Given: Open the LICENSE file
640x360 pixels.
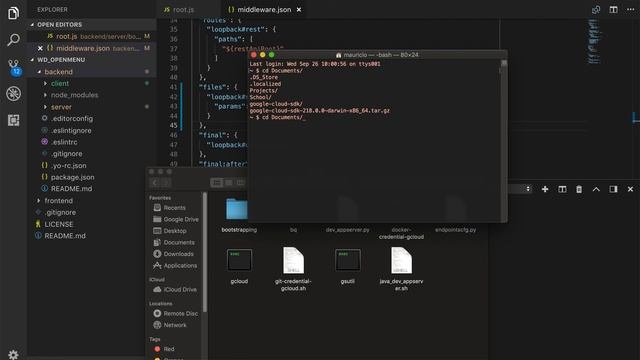Looking at the screenshot, I should pos(59,224).
